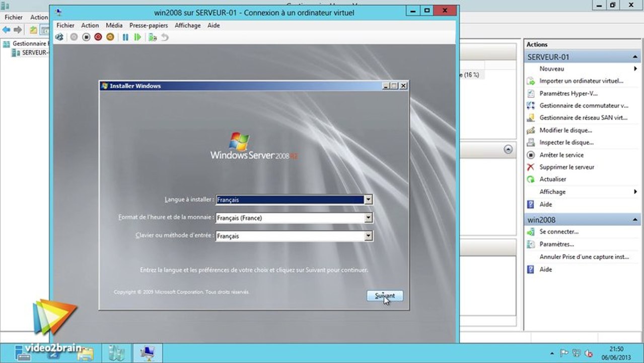Open Paramètres Hyper-V from Actions pane
The height and width of the screenshot is (363, 644).
568,93
